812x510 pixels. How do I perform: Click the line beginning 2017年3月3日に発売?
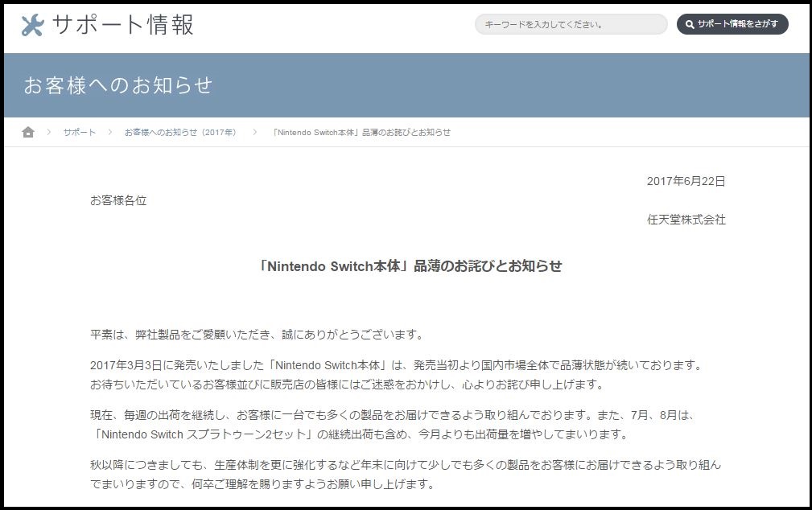[397, 365]
